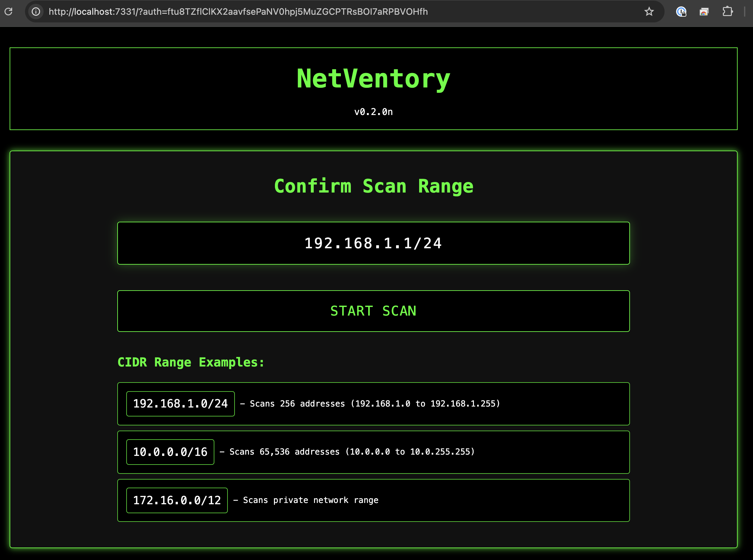This screenshot has height=560, width=753.
Task: Open the password manager extension icon
Action: 681,12
